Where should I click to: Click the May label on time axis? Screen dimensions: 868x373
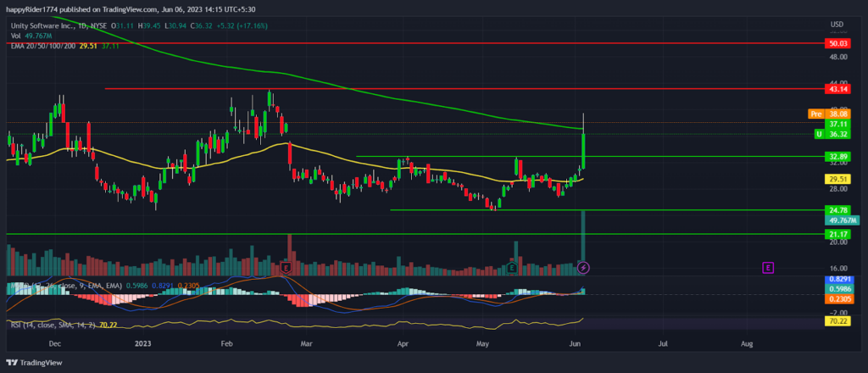483,343
